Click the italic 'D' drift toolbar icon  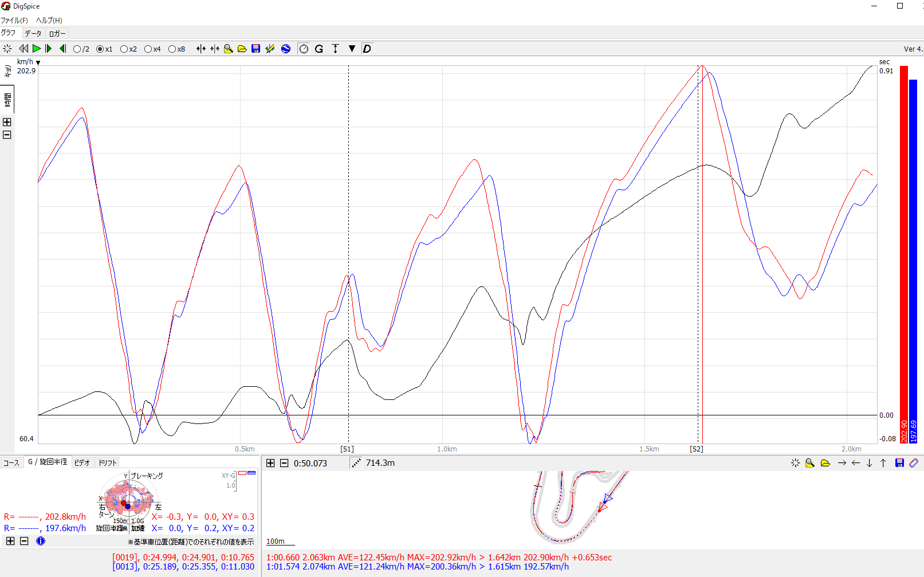(x=367, y=49)
